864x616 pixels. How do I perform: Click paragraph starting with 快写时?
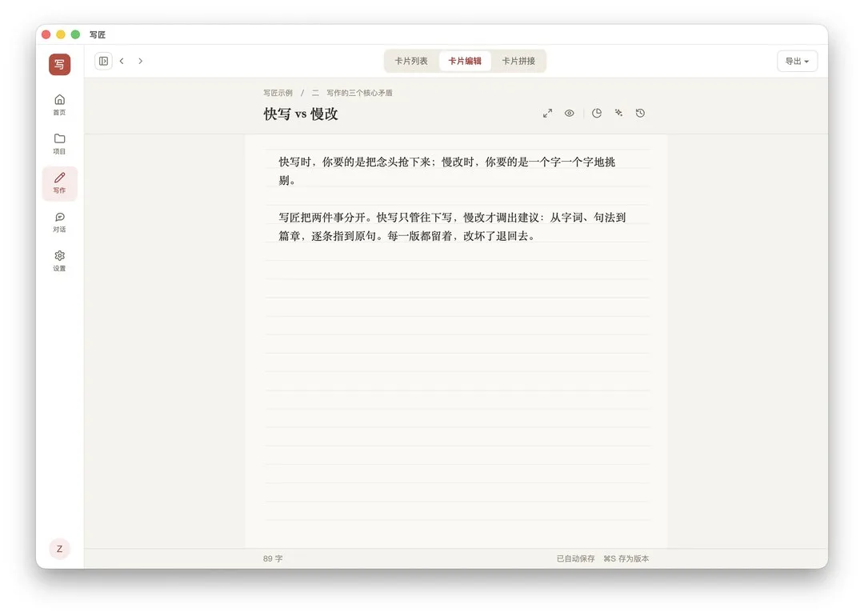[447, 171]
